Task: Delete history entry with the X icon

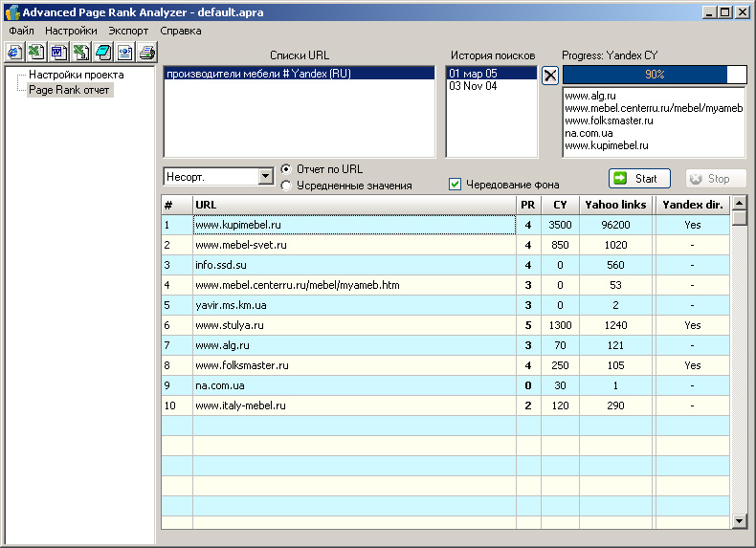Action: 550,76
